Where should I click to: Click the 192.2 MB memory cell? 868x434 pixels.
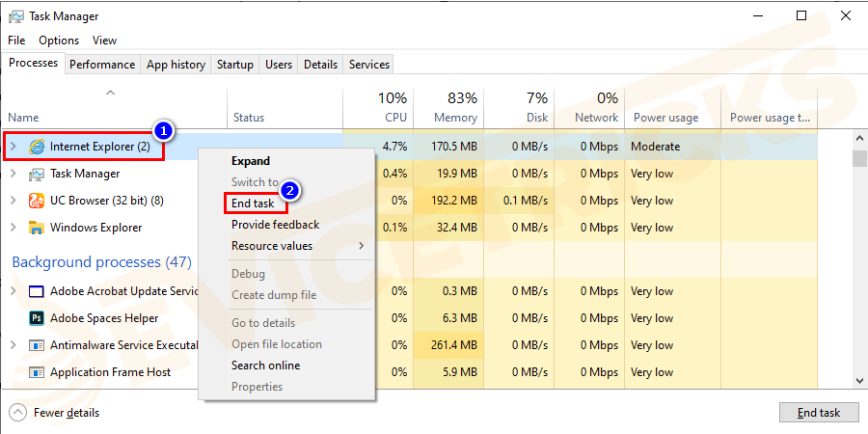448,201
